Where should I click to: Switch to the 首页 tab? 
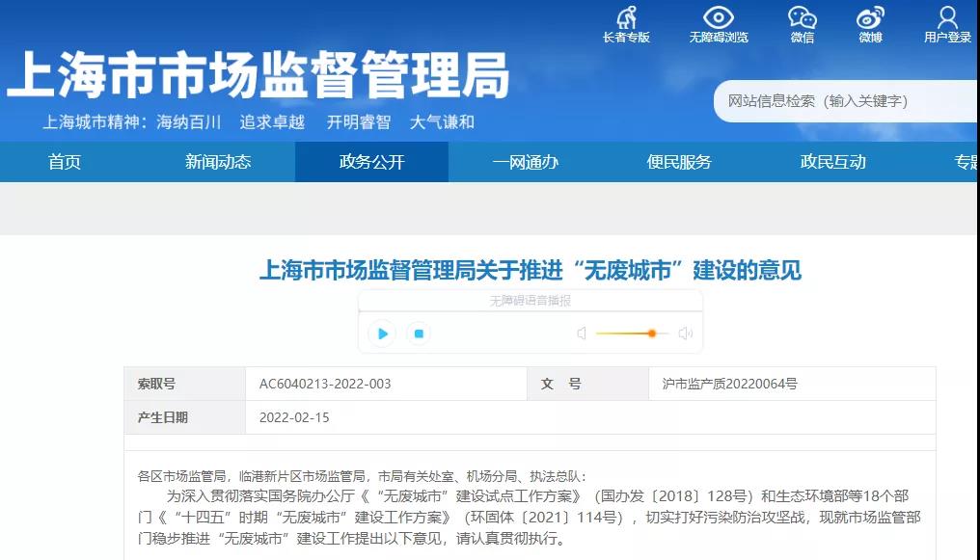[x=64, y=162]
